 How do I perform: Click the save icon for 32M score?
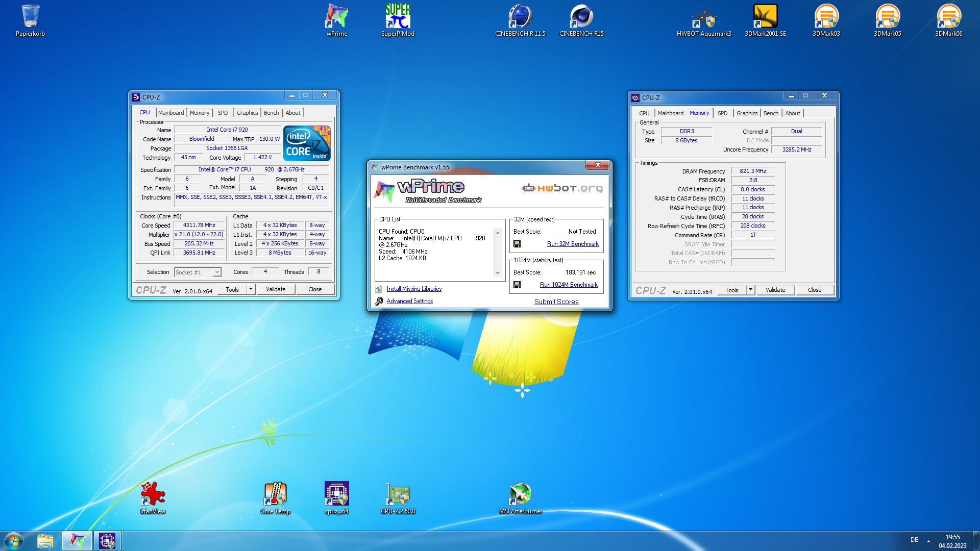click(517, 244)
